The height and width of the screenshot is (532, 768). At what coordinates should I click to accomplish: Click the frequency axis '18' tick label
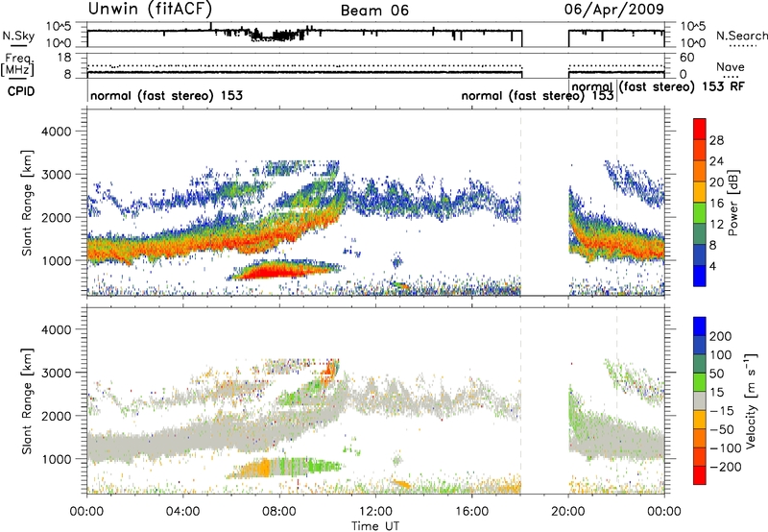point(64,58)
